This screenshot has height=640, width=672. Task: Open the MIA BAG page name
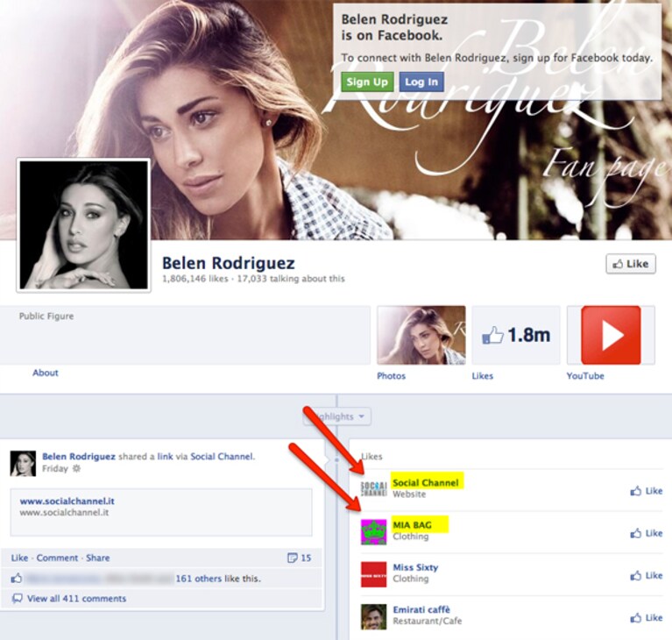click(x=413, y=525)
